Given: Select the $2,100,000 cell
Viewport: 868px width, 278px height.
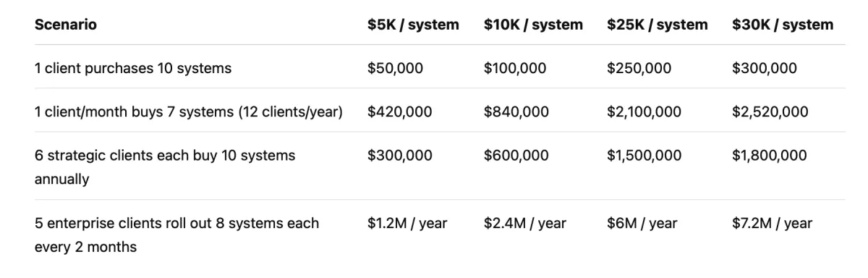Looking at the screenshot, I should [644, 112].
